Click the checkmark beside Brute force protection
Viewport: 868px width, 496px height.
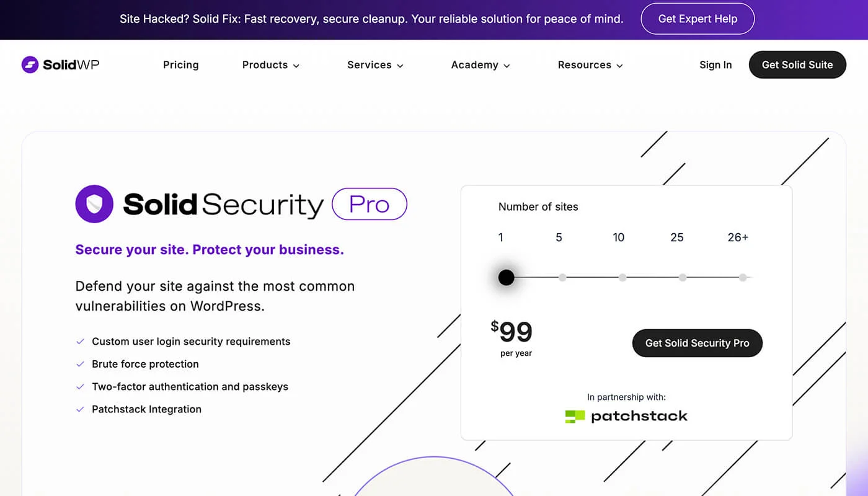click(x=80, y=364)
